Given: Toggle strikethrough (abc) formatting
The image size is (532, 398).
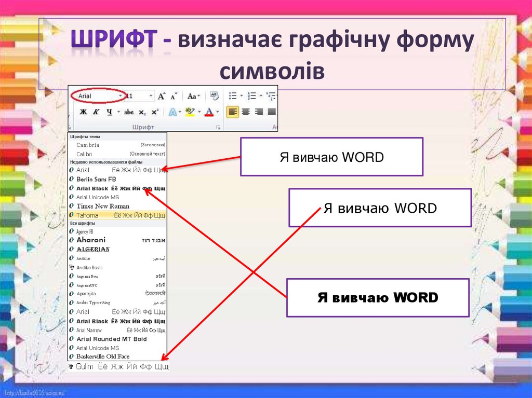Looking at the screenshot, I should 129,112.
